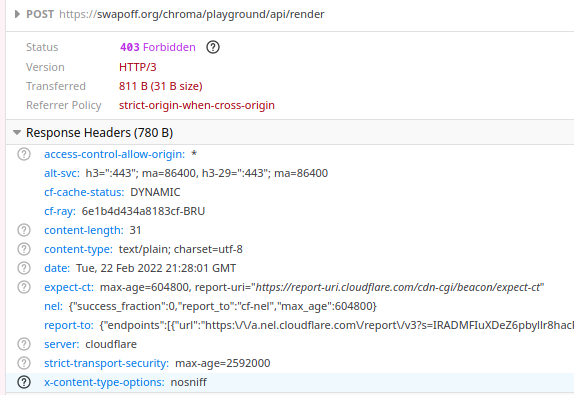
Task: Select text/plain; charset=utf-8 value
Action: pos(180,249)
